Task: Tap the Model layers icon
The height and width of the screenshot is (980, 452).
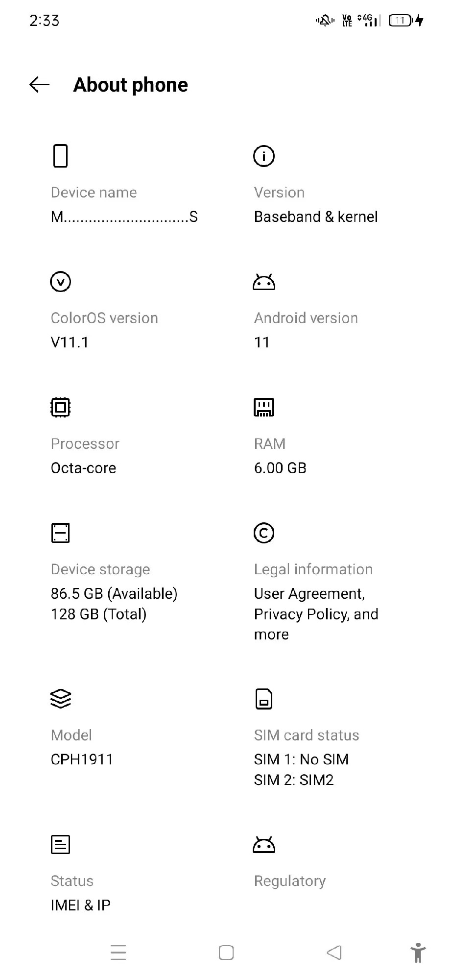Action: (x=60, y=699)
